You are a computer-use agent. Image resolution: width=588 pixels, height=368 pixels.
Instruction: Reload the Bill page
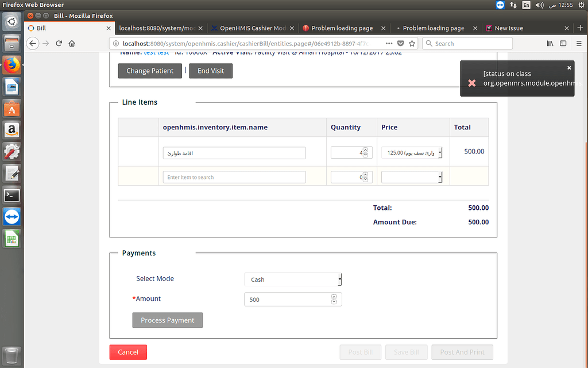pos(59,43)
